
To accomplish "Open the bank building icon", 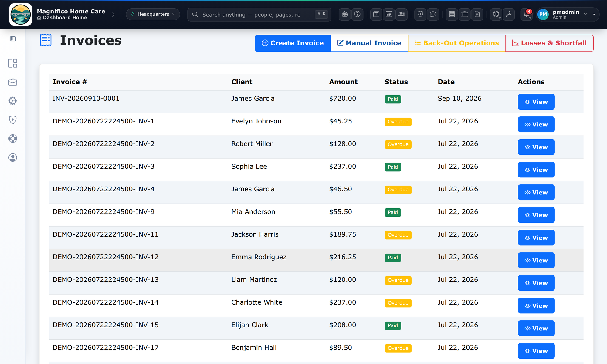I will click(465, 14).
